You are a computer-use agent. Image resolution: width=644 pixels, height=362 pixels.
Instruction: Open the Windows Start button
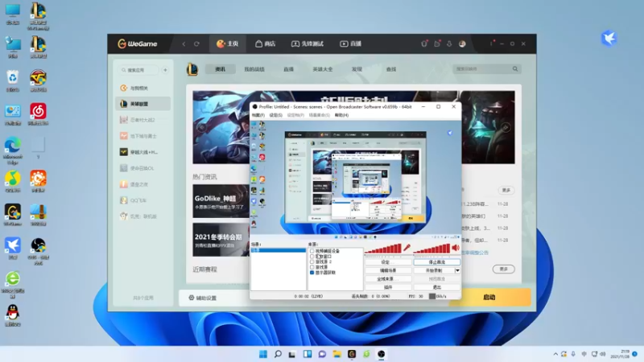pyautogui.click(x=263, y=354)
